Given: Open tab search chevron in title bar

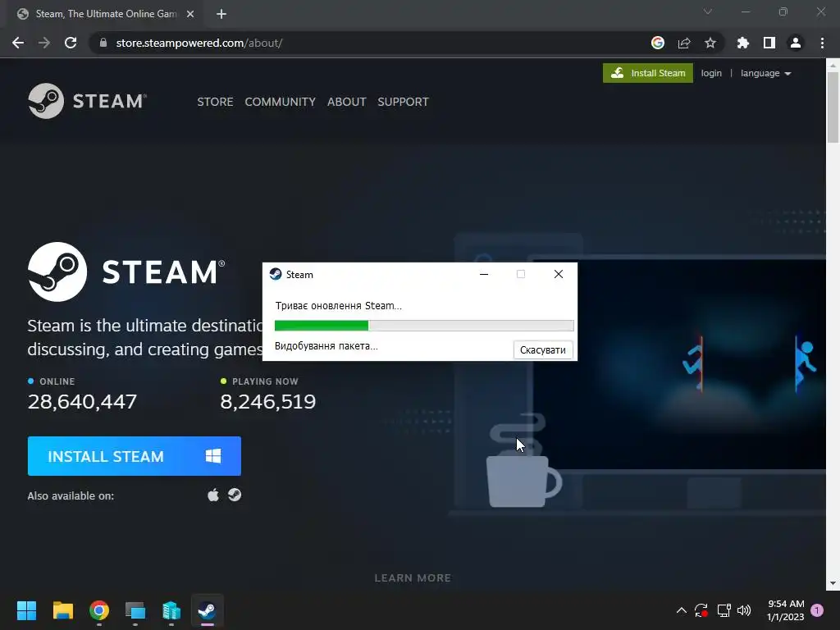Looking at the screenshot, I should click(x=708, y=11).
